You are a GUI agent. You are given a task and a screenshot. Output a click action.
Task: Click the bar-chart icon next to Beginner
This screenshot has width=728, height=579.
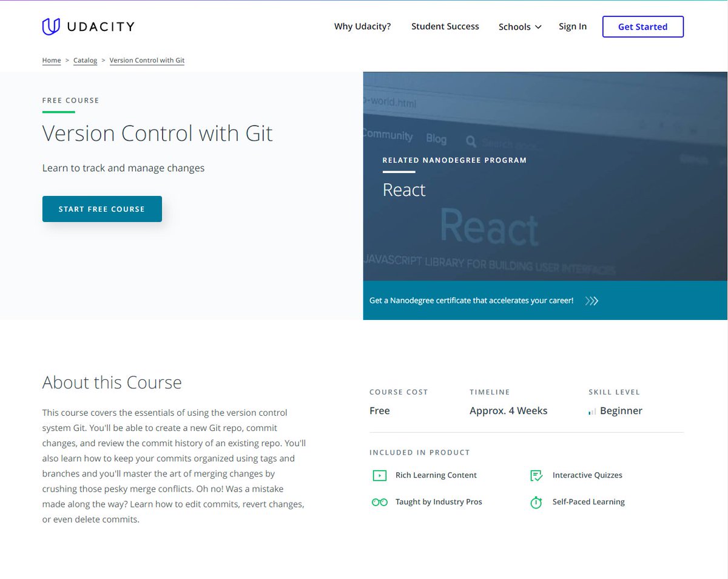(x=591, y=411)
